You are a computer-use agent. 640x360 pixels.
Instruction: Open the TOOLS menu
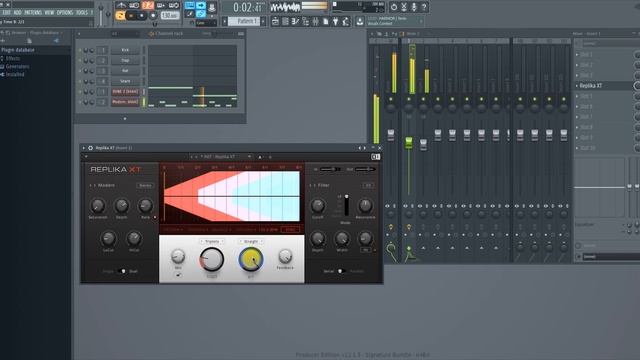[82, 13]
